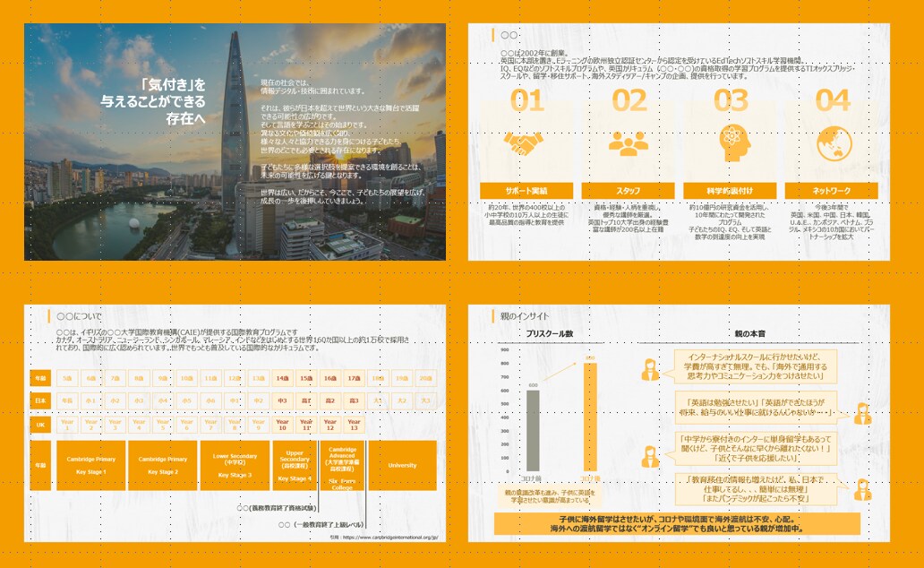Click the 親の意識改革も進み note box
This screenshot has height=568, width=924.
pos(549,496)
